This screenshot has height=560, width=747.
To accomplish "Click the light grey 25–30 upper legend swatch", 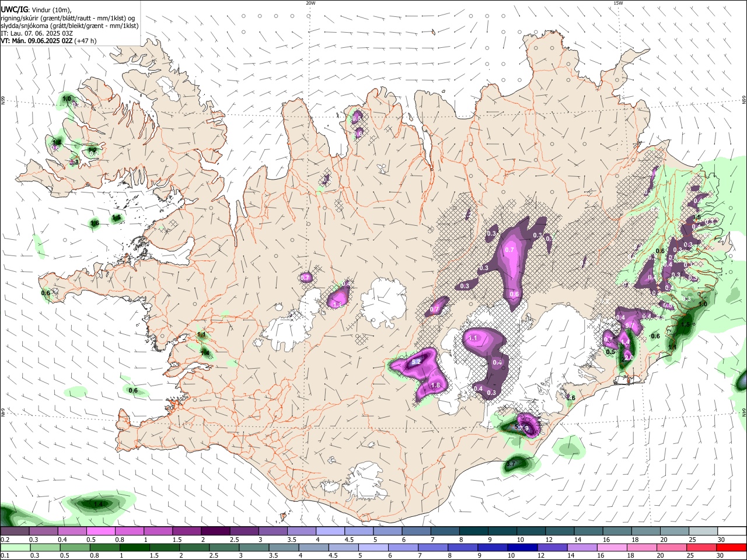I will (702, 531).
